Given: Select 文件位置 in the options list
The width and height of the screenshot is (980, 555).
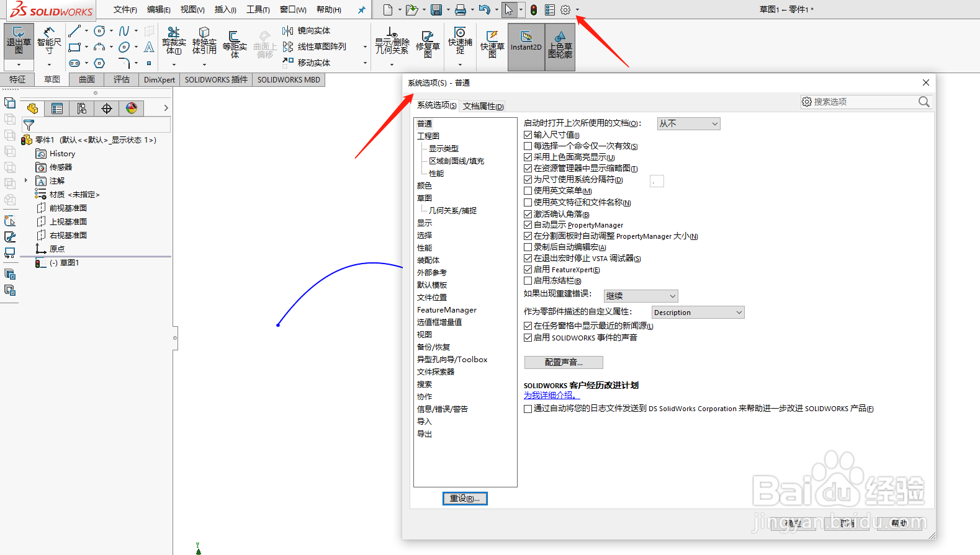Looking at the screenshot, I should pos(432,297).
